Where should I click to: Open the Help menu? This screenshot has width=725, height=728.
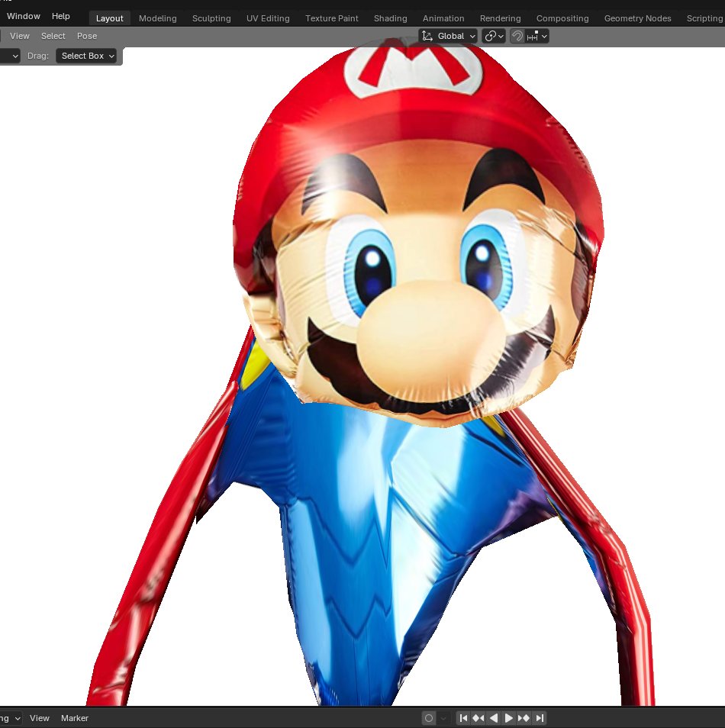pos(61,16)
